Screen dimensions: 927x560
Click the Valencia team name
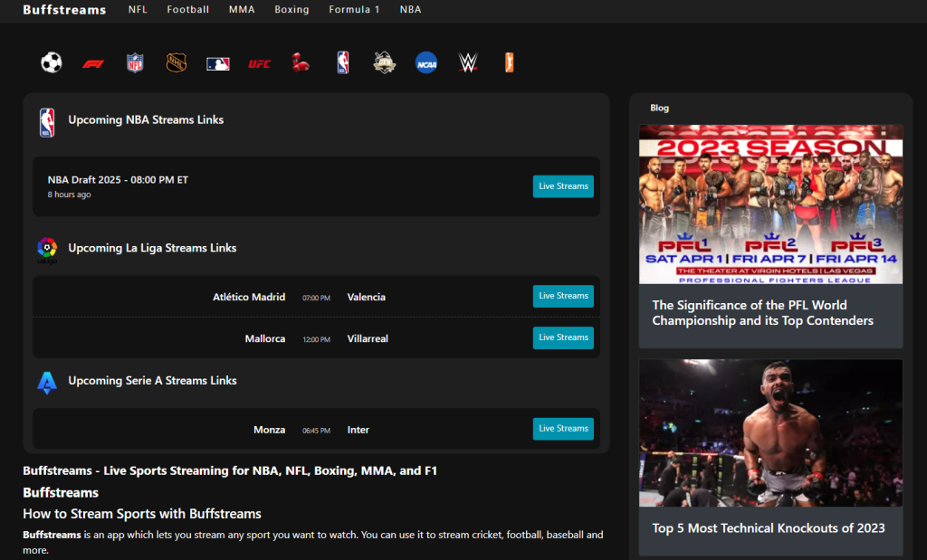[366, 297]
